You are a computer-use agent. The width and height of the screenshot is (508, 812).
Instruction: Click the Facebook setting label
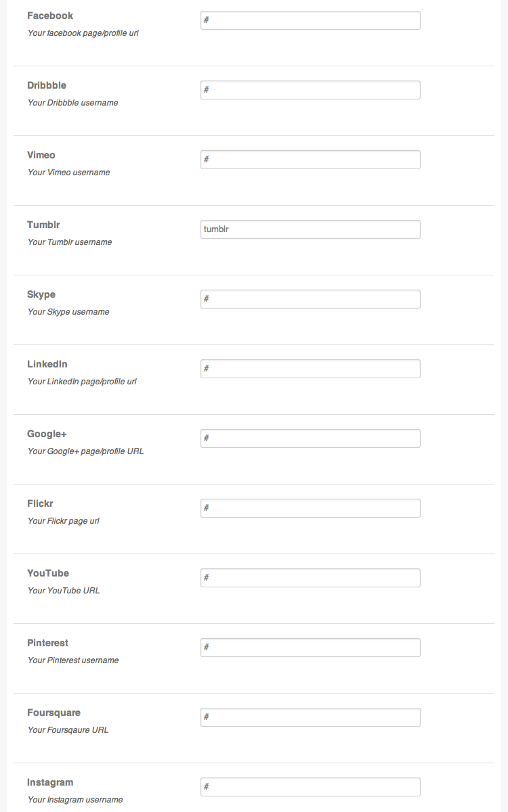click(50, 16)
